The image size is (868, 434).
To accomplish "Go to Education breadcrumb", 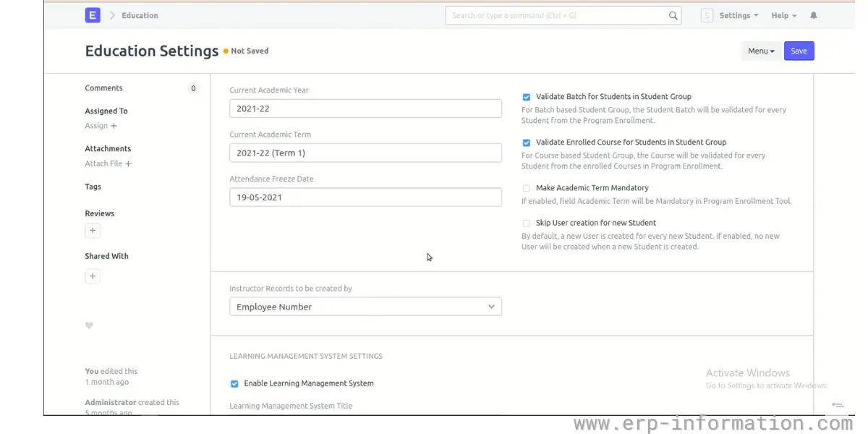I will coord(140,15).
